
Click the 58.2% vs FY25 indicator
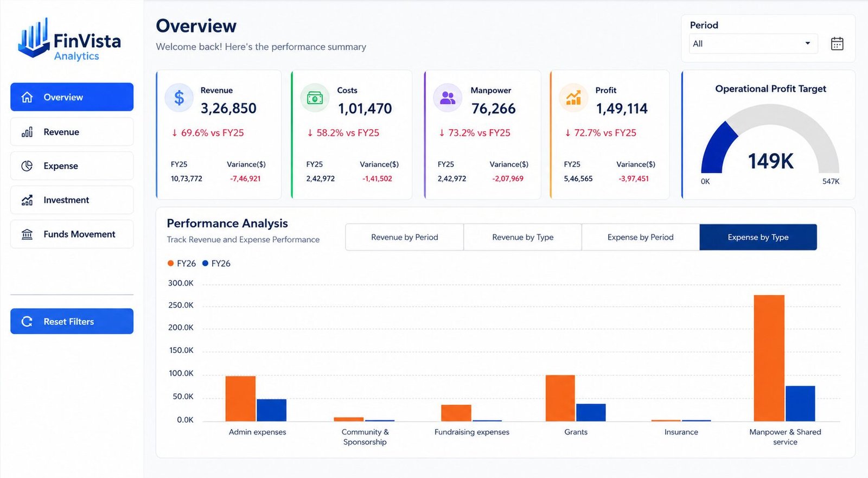343,133
